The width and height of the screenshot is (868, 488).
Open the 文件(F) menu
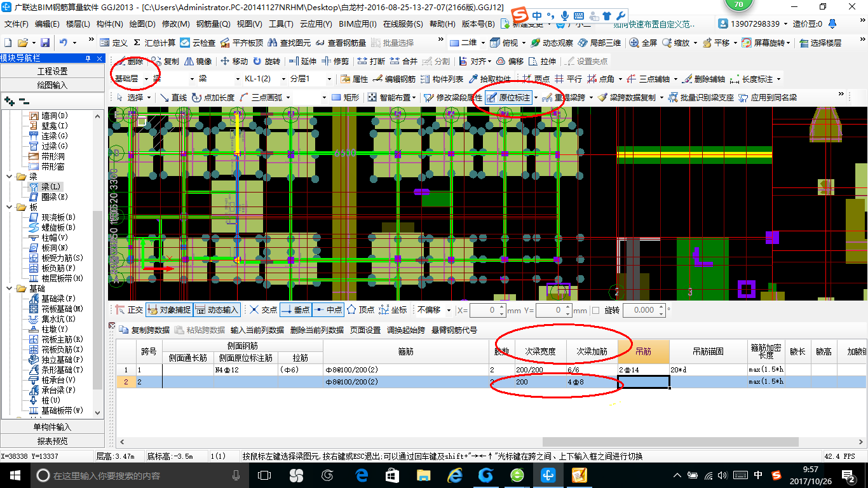(17, 24)
